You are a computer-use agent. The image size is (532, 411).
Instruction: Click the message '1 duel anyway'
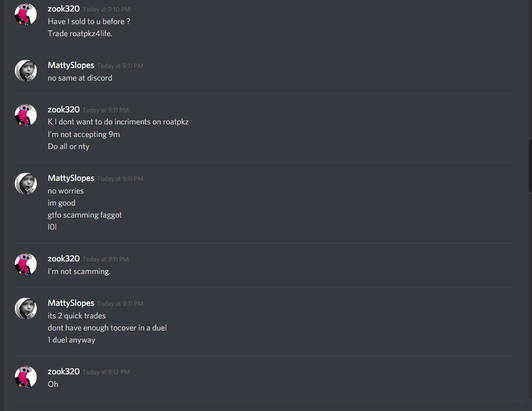click(71, 340)
